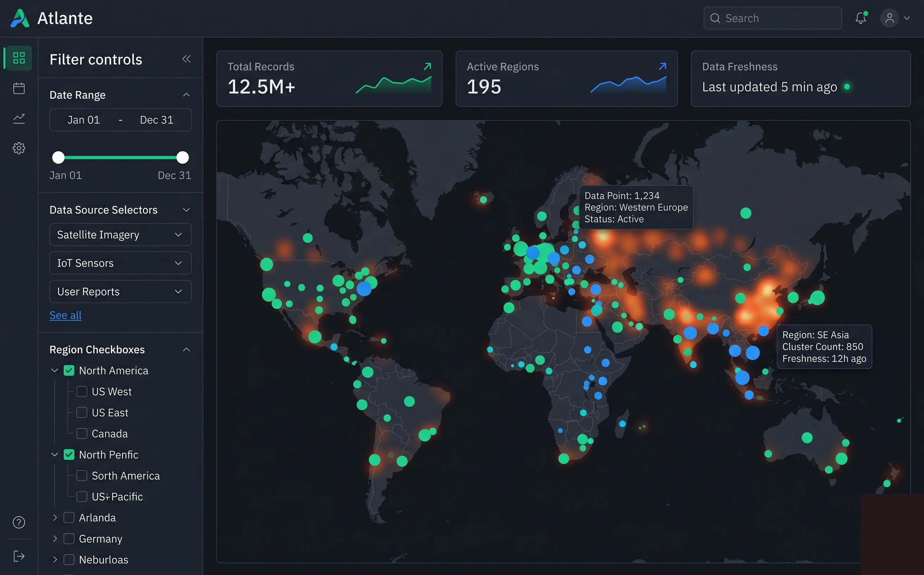Screen dimensions: 924x575
Task: Check the Sorth America checkbox
Action: pyautogui.click(x=82, y=476)
